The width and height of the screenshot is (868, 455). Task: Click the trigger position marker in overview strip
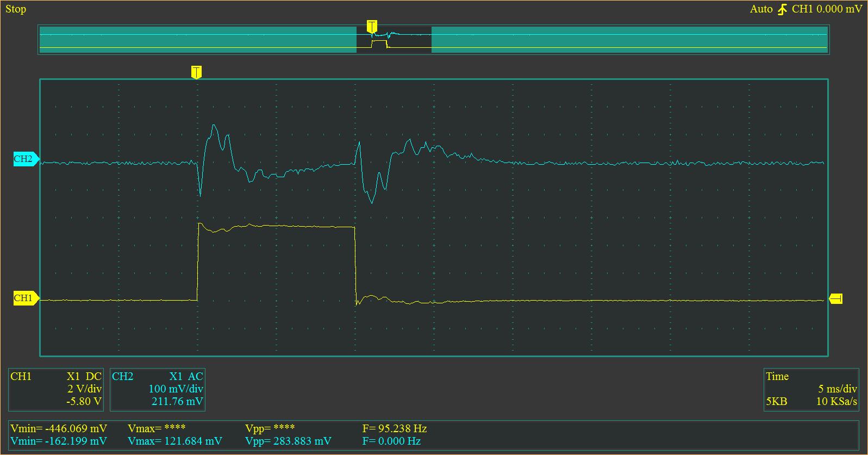372,26
